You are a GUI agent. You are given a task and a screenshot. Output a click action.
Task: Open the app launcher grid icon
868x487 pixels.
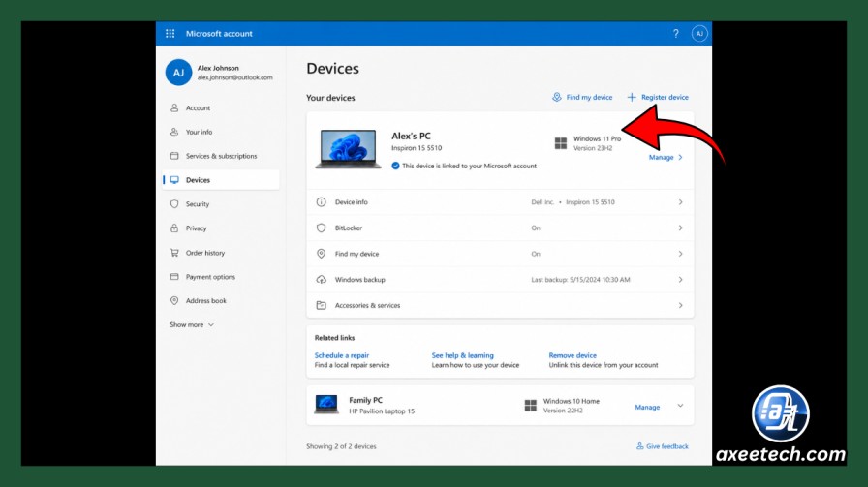click(170, 34)
